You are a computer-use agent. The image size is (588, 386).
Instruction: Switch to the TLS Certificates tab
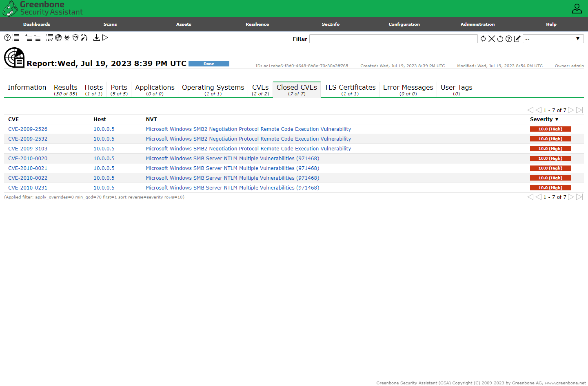point(350,90)
